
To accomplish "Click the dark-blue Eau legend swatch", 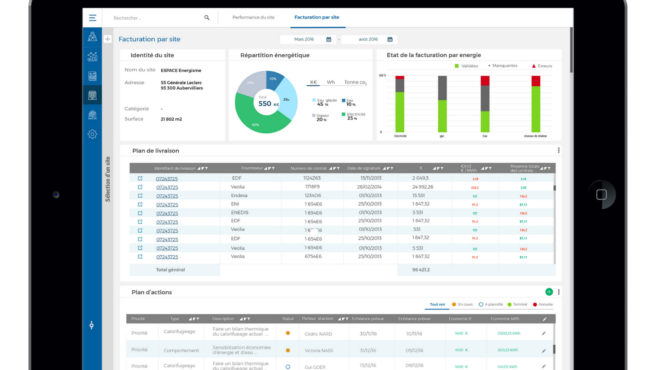I will point(343,101).
